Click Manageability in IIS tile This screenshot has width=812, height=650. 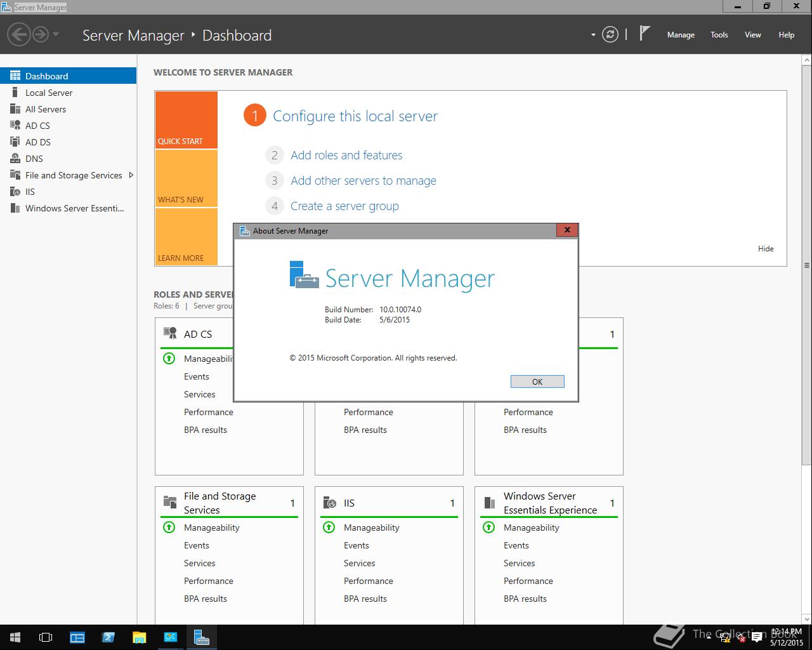click(x=372, y=527)
